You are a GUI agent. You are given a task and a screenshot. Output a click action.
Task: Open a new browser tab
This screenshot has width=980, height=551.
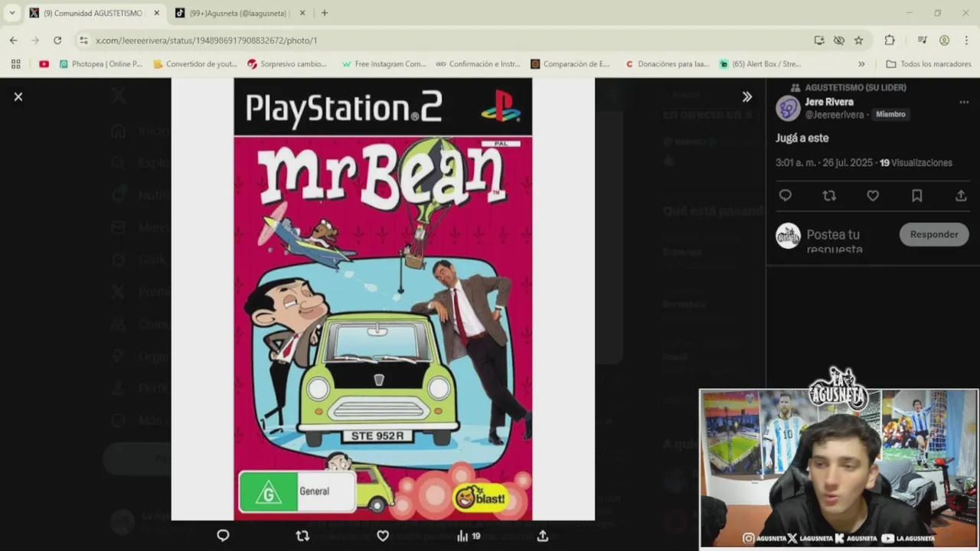[x=325, y=13]
